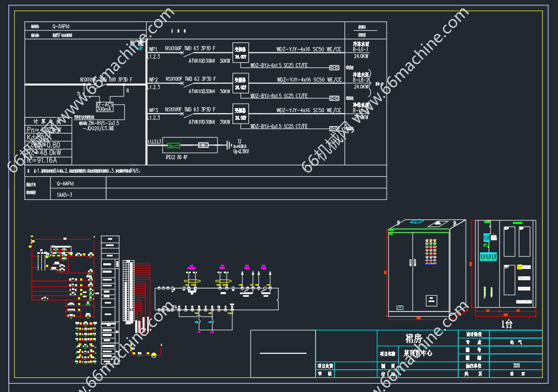Select the 1台 quantity label
This screenshot has width=558, height=392.
point(506,324)
